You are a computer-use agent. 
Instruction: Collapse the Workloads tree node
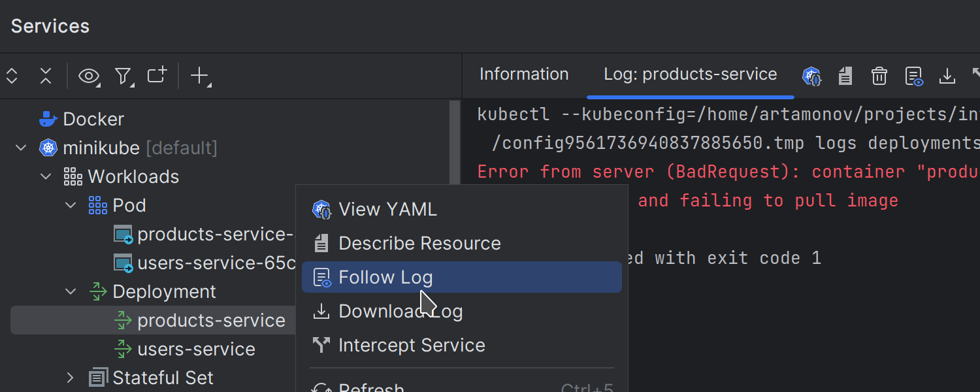(x=46, y=177)
